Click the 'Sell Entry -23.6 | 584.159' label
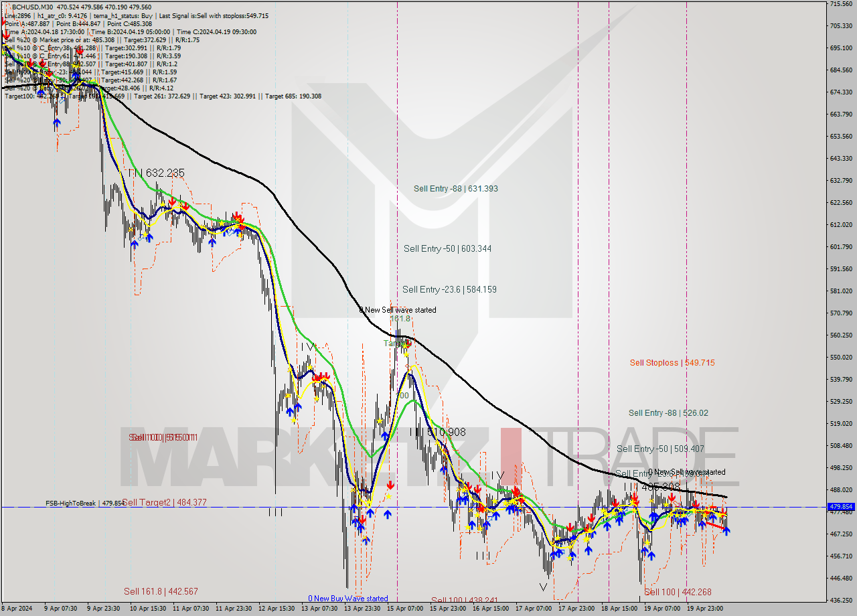 (449, 289)
